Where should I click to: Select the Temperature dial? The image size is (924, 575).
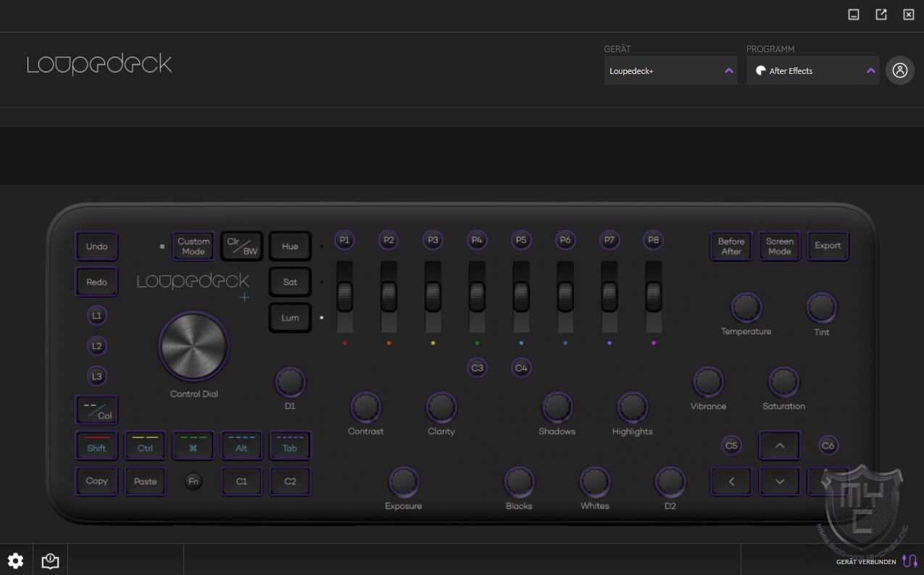point(746,308)
